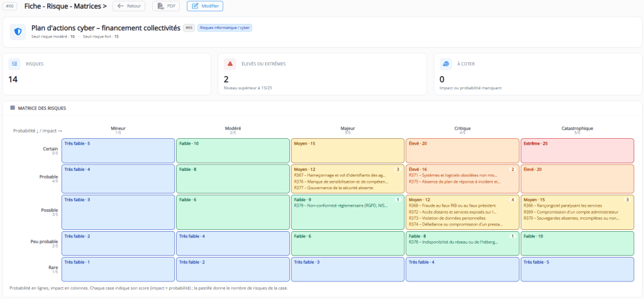Select the Faible · 6 cell in the Possible row

tap(233, 212)
